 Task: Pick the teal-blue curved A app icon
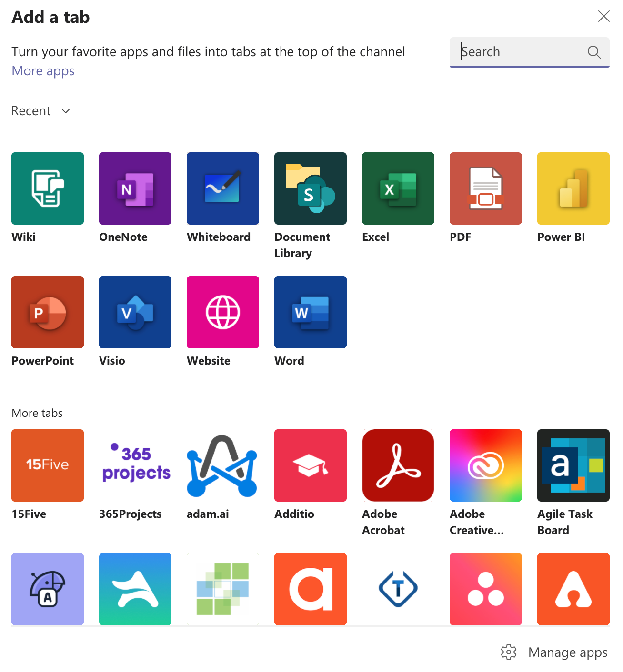(135, 589)
